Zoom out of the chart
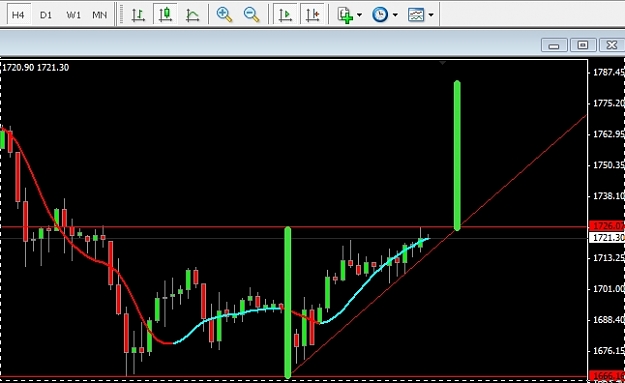Image resolution: width=625 pixels, height=383 pixels. [252, 15]
